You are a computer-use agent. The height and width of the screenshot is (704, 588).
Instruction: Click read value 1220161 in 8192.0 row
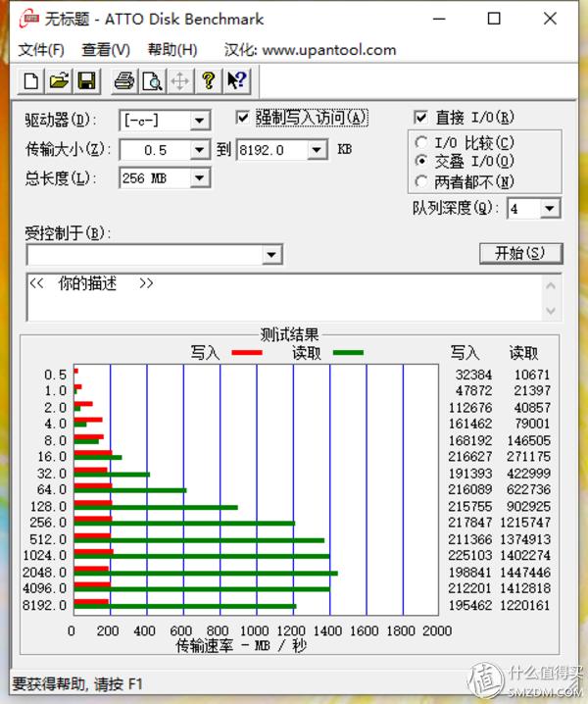pos(524,605)
